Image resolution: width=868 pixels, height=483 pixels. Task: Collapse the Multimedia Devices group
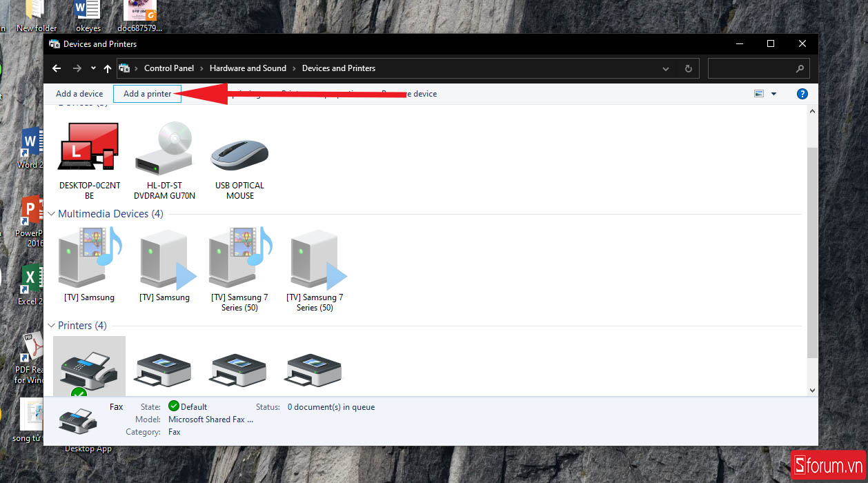[52, 214]
